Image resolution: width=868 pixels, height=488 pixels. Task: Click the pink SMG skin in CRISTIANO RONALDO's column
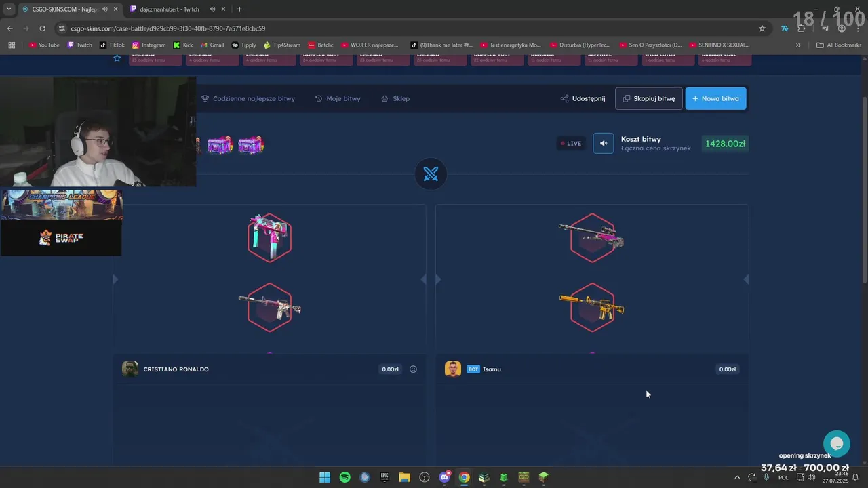click(x=270, y=237)
